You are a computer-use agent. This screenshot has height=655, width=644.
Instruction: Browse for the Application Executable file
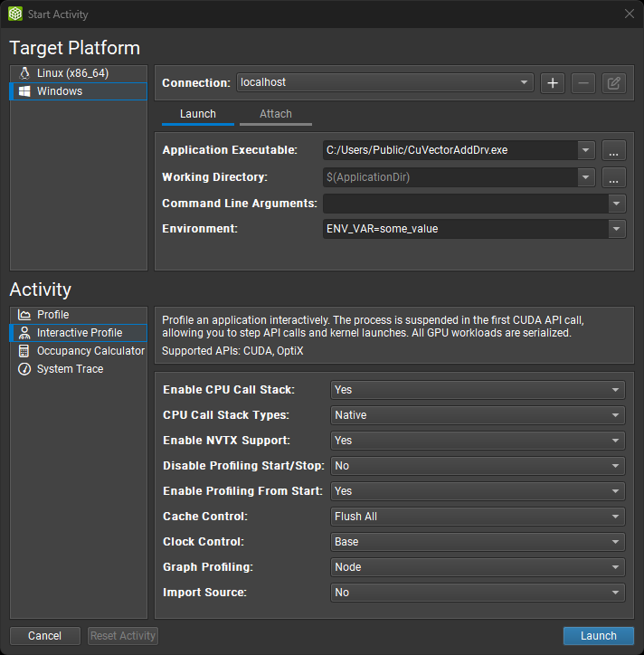click(x=613, y=151)
